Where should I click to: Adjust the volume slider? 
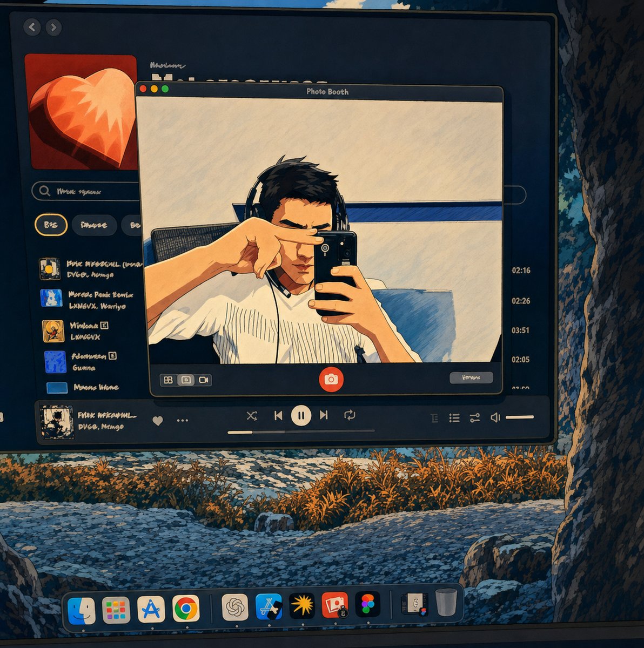point(520,417)
